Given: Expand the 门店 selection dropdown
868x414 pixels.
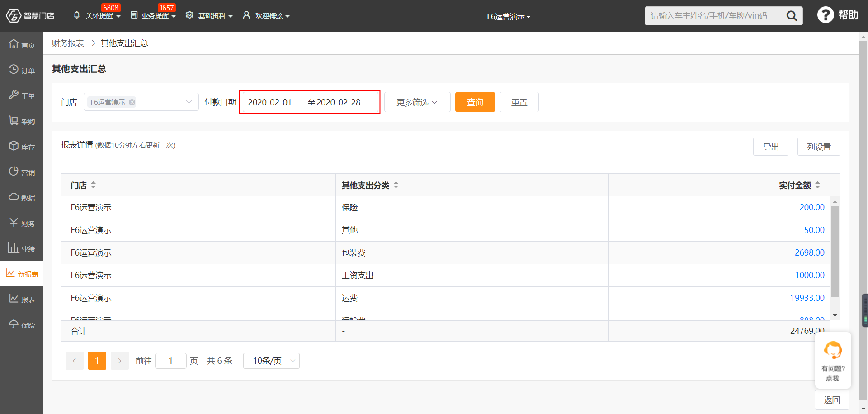Looking at the screenshot, I should coord(141,102).
